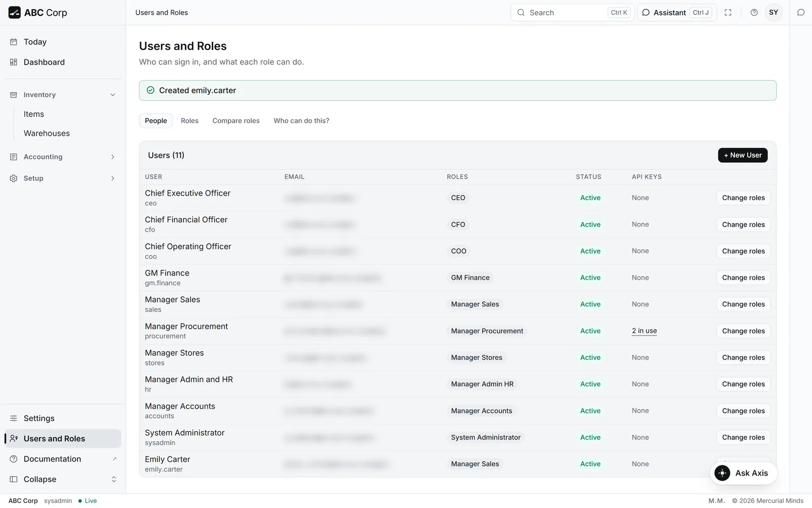The image size is (812, 508).
Task: Change roles for Chief Financial Officer
Action: pos(743,225)
